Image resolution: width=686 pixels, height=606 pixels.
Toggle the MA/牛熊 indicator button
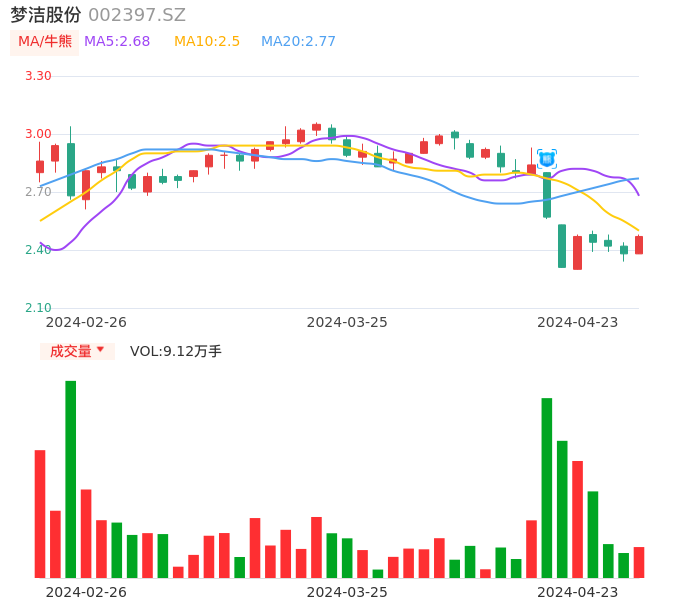(45, 42)
